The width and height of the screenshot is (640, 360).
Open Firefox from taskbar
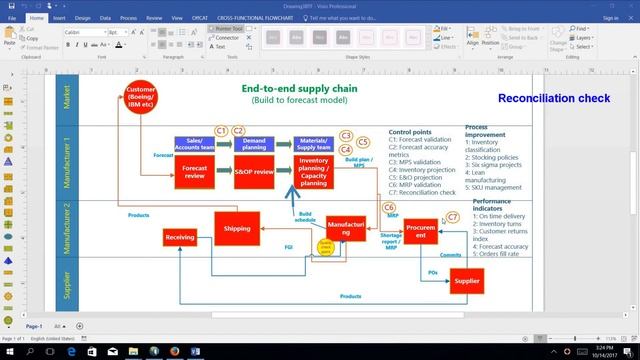175,351
